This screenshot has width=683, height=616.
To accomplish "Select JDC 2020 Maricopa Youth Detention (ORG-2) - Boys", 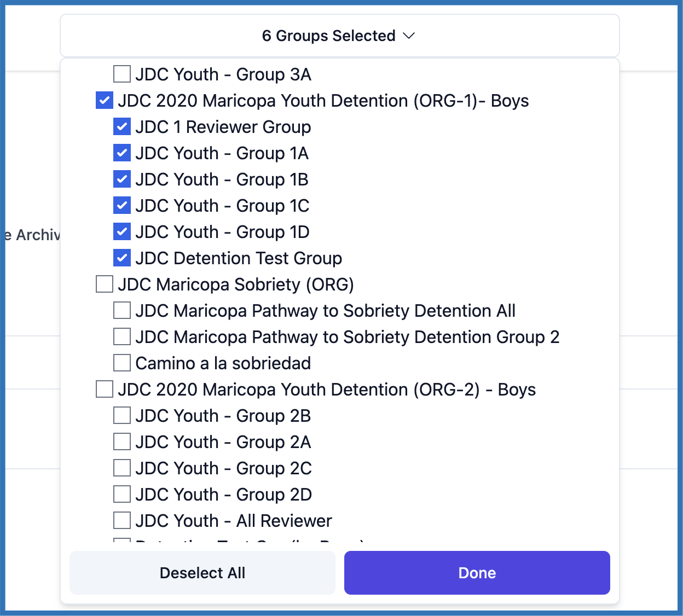I will tap(105, 389).
